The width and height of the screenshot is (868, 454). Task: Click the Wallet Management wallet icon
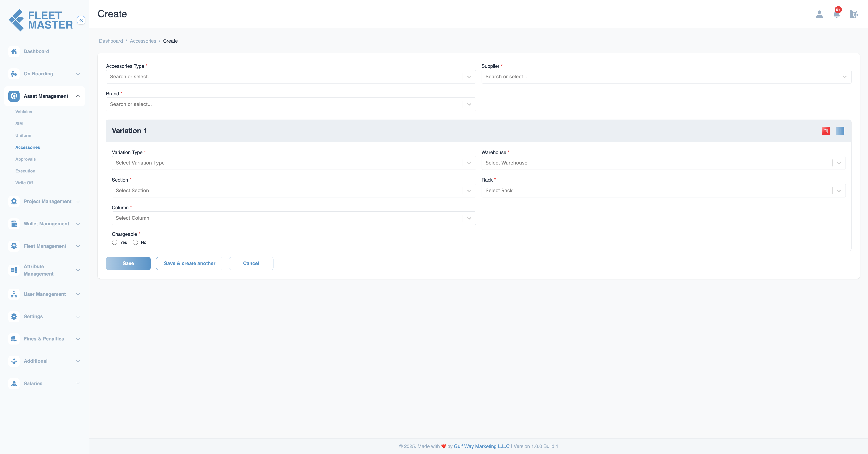(x=14, y=224)
